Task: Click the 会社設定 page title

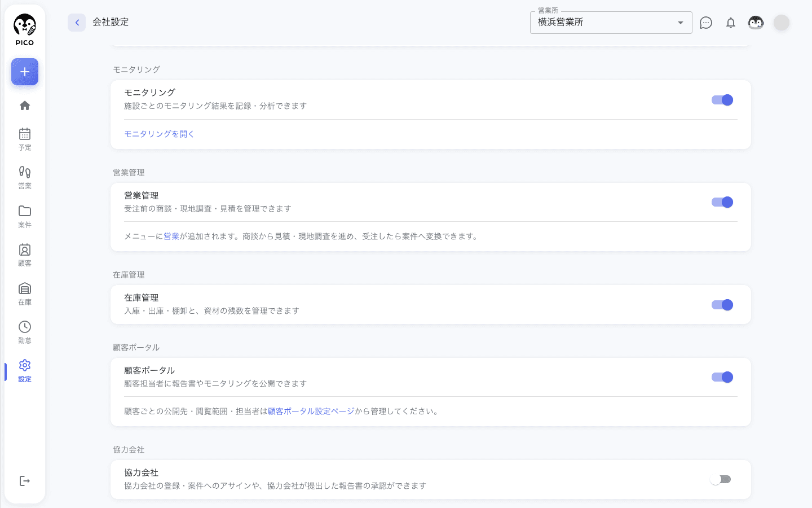Action: pos(111,22)
